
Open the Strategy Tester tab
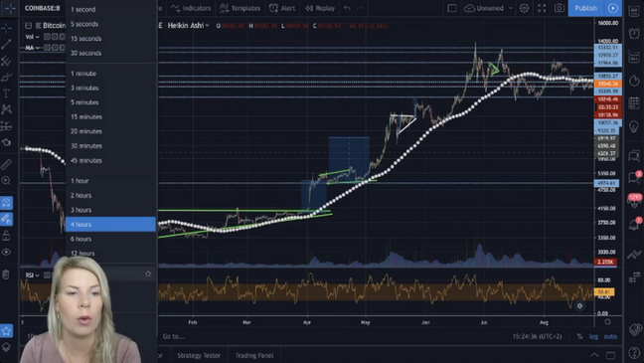(199, 355)
